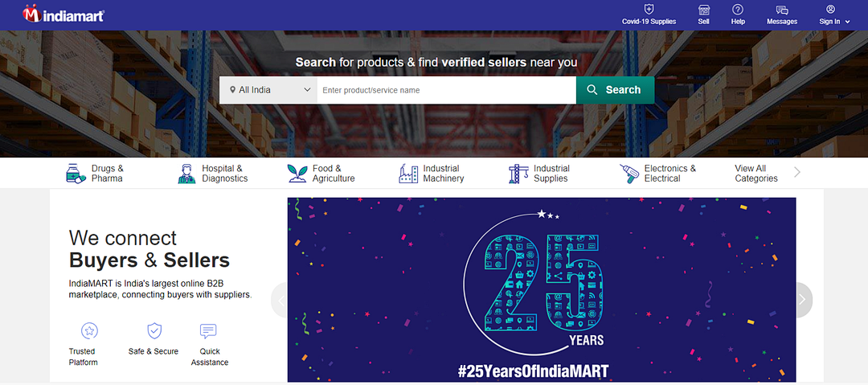The image size is (868, 385).
Task: Click the Hospital & Diagnostics doctor icon
Action: 186,173
